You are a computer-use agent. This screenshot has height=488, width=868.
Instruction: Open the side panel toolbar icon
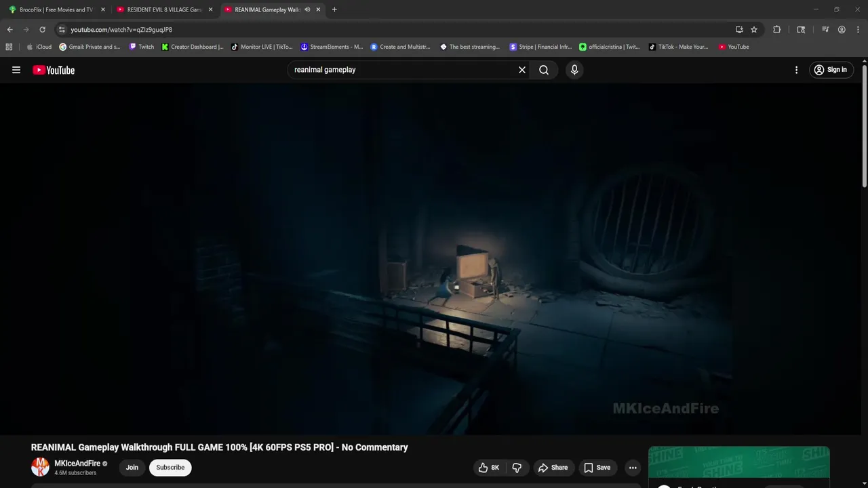point(801,30)
